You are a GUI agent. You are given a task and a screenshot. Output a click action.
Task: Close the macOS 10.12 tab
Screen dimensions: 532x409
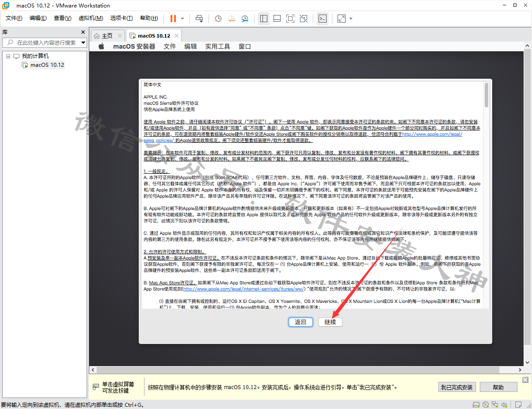tap(176, 36)
